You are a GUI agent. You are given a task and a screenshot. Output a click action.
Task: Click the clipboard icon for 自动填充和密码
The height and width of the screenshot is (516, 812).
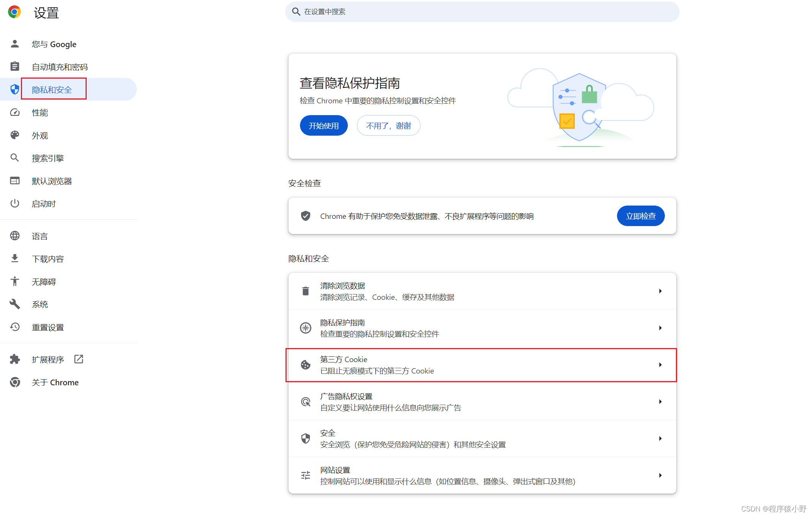point(15,66)
